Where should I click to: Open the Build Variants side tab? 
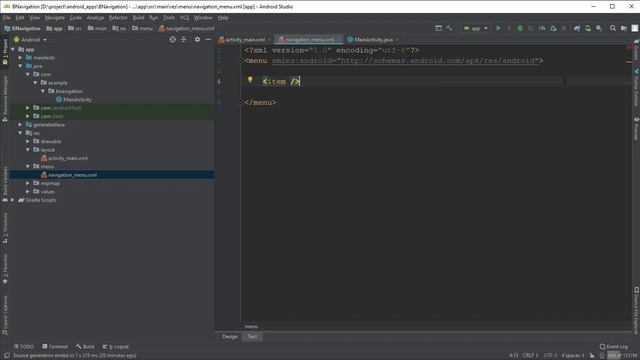coord(5,183)
